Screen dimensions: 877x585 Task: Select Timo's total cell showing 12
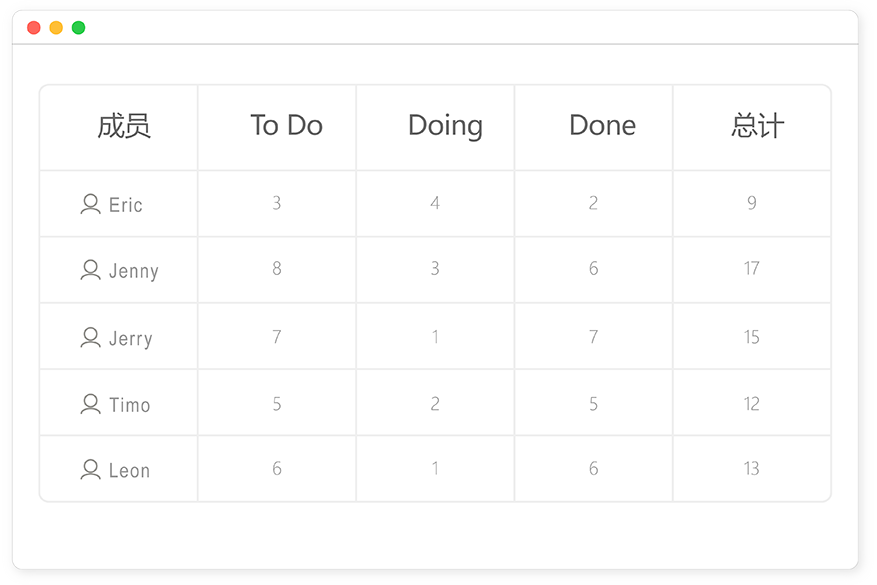point(752,403)
